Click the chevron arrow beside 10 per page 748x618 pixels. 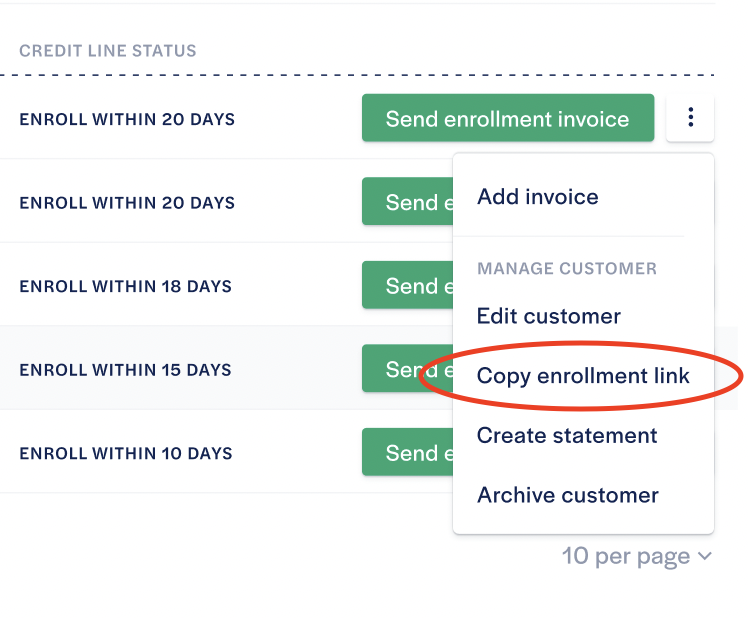pyautogui.click(x=705, y=556)
